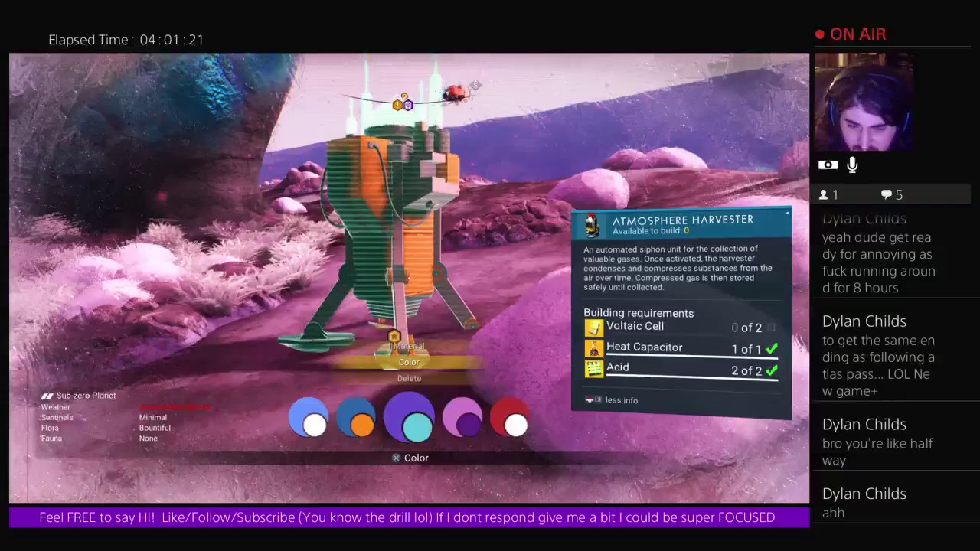Click the camera icon under the webcam
The height and width of the screenshot is (551, 980).
(x=828, y=165)
